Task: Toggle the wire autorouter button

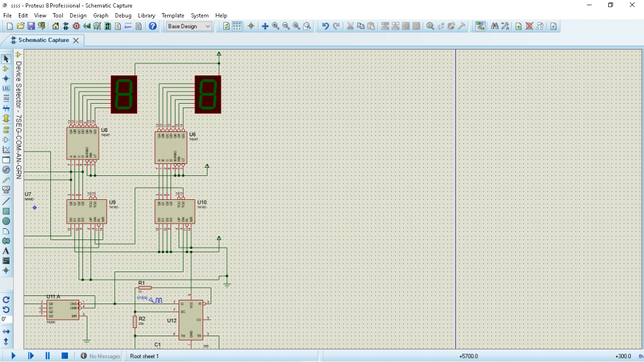Action: 480,26
